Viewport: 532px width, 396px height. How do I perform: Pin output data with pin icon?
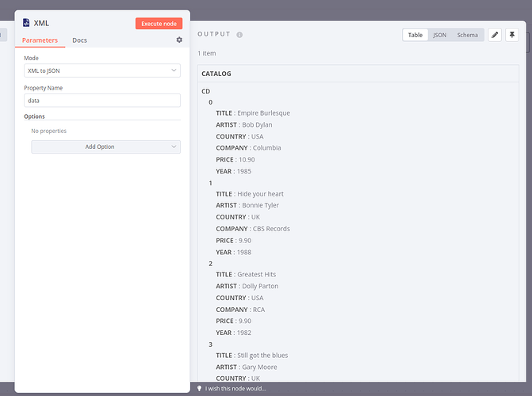tap(512, 35)
